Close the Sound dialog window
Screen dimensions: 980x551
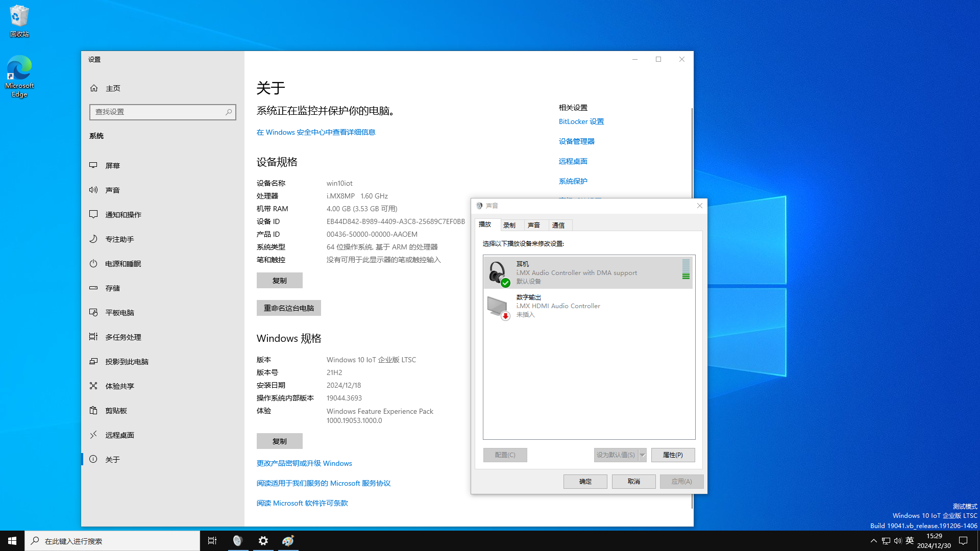pos(700,206)
